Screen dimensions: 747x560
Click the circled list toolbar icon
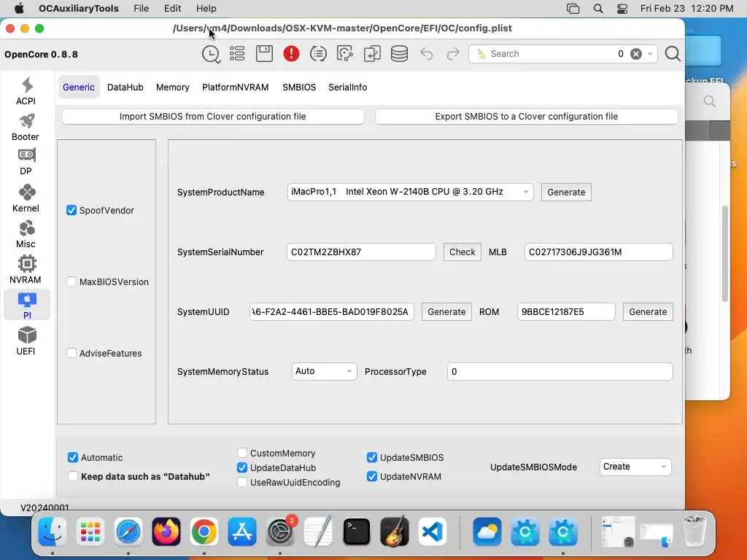click(318, 54)
